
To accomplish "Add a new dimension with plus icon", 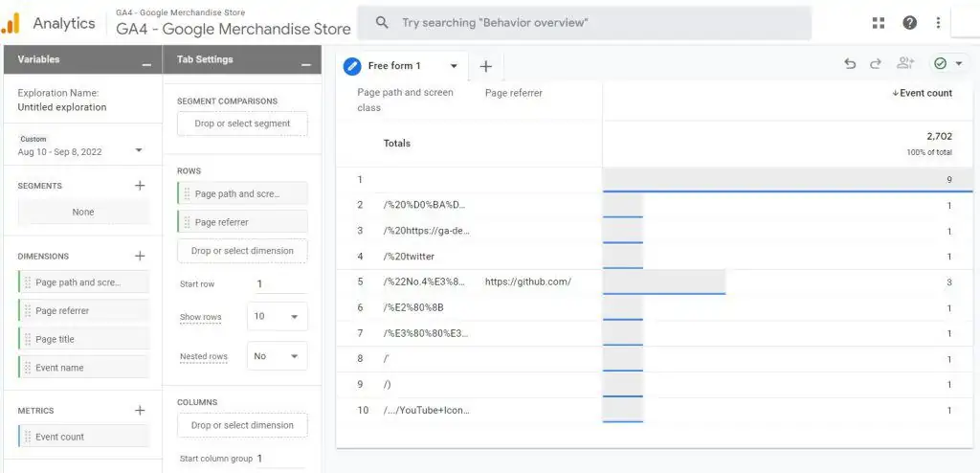I will (x=140, y=256).
